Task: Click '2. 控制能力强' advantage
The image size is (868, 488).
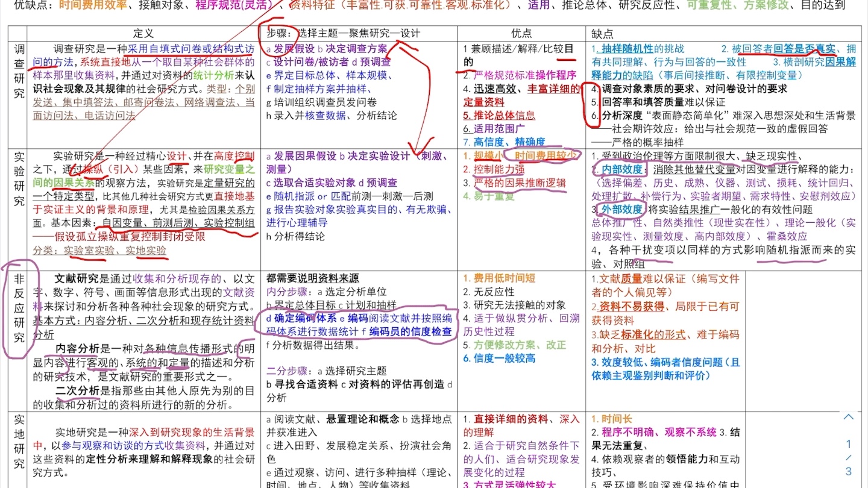Action: [x=494, y=169]
